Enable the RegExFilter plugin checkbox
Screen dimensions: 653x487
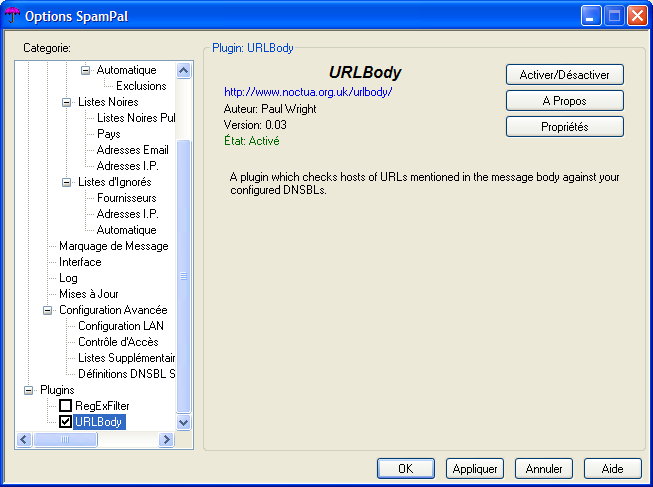coord(65,405)
